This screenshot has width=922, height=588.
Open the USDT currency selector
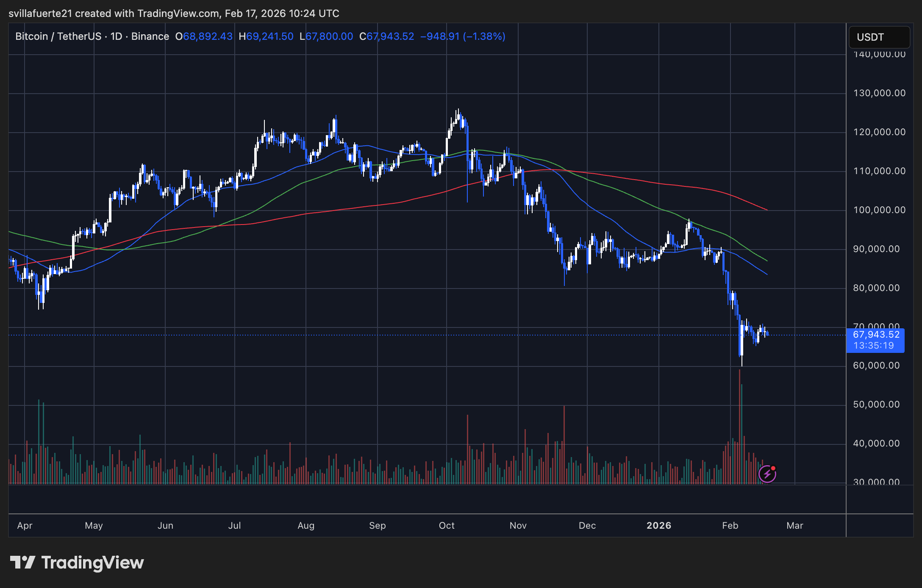point(879,37)
